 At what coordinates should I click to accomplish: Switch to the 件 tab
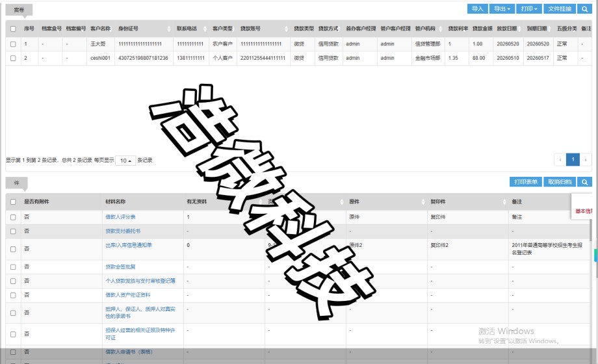[16, 183]
